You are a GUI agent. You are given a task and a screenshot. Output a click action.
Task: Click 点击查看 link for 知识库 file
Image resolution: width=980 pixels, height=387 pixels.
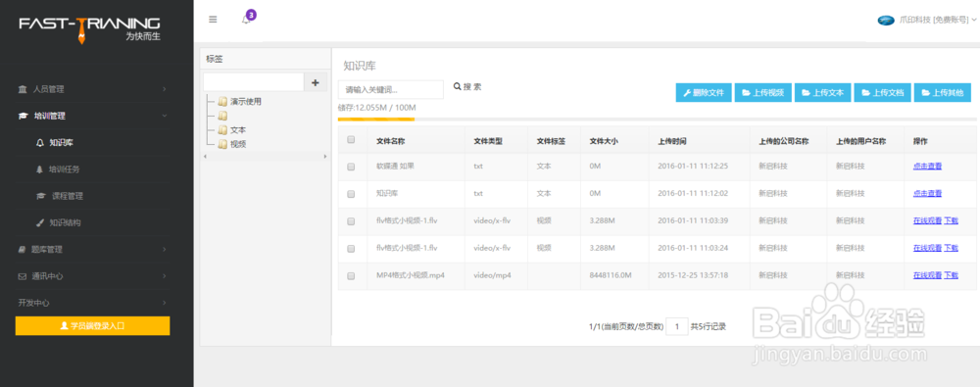point(927,193)
